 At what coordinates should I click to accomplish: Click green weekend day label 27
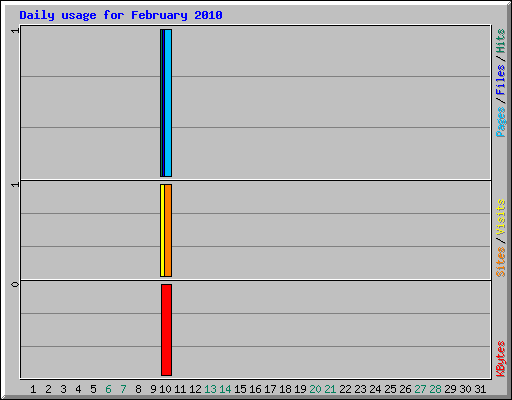click(420, 389)
